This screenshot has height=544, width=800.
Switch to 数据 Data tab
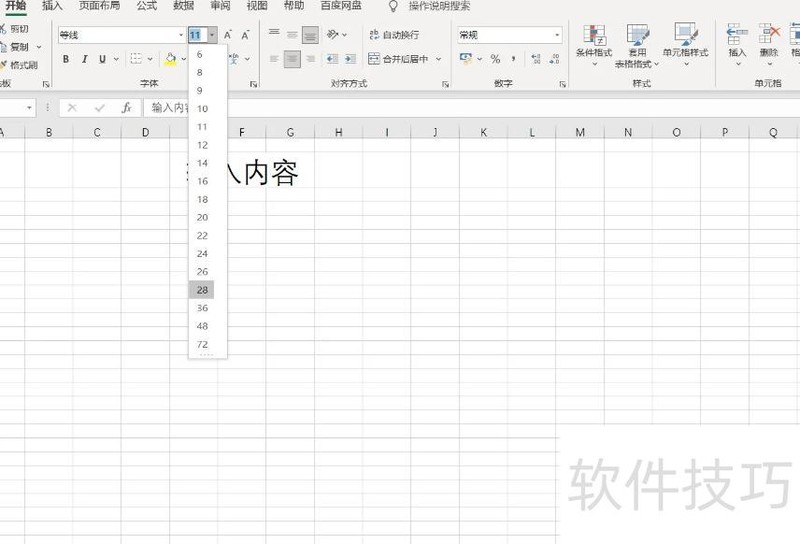tap(184, 6)
